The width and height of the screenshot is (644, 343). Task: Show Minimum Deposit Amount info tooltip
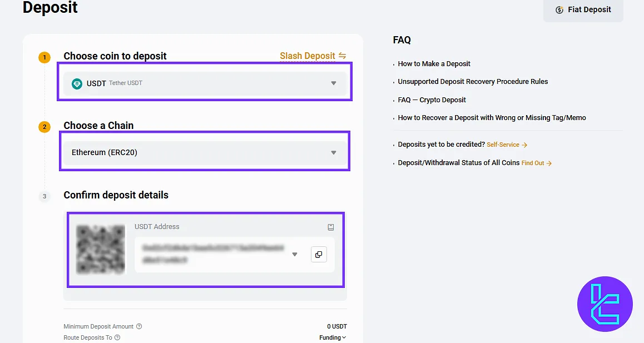click(x=139, y=326)
